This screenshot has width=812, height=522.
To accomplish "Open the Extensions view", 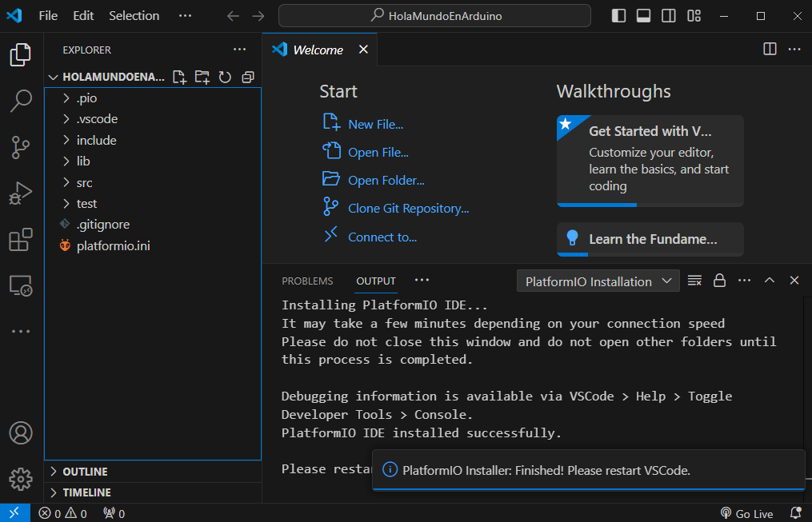I will click(21, 240).
